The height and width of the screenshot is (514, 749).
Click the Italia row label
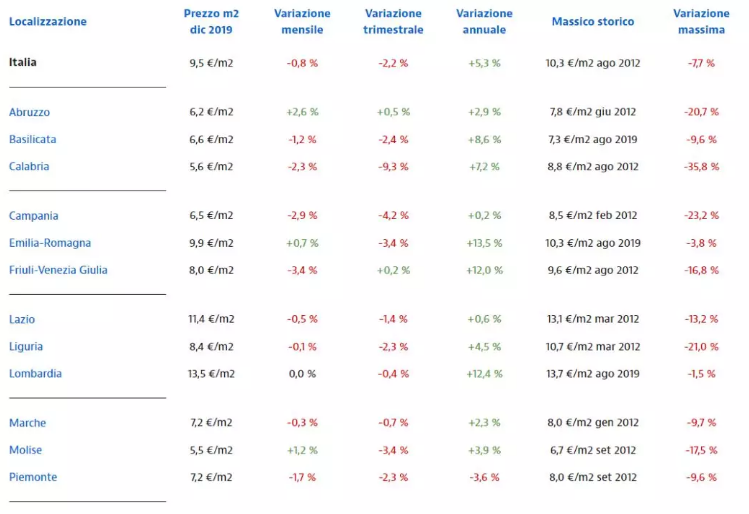(x=23, y=62)
